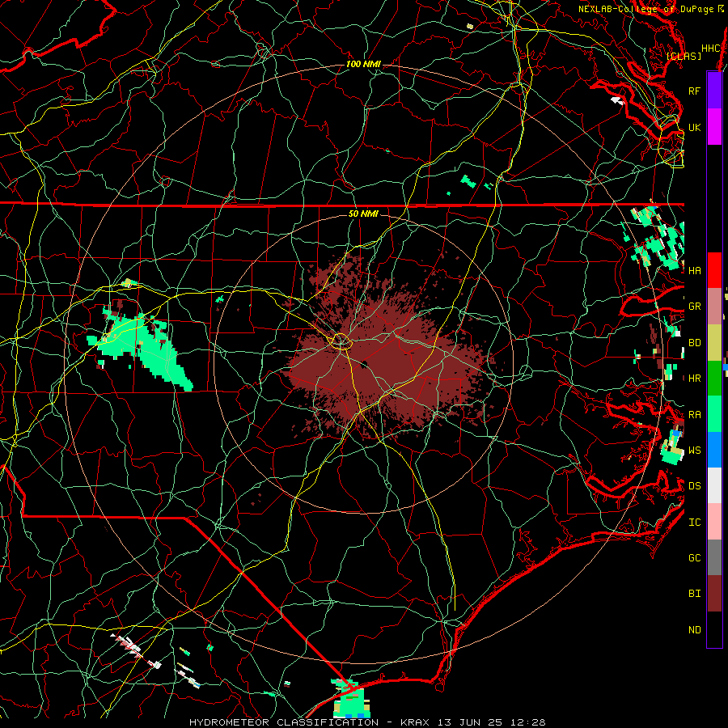
Task: Click the Hydrometeor Classification KRAX caption
Action: (367, 722)
